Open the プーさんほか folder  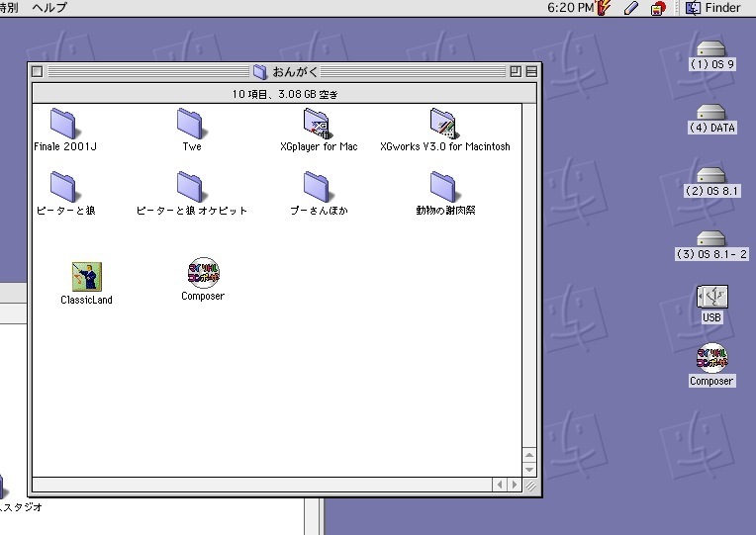point(318,187)
